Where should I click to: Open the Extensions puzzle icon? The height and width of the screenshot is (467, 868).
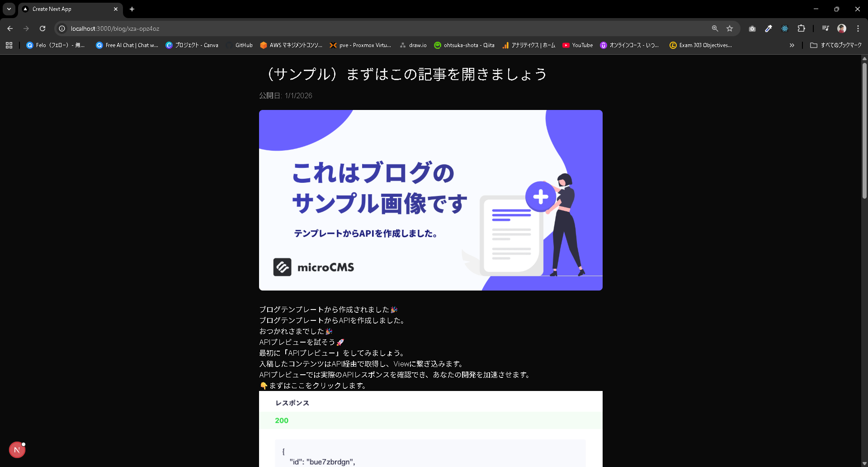(801, 29)
